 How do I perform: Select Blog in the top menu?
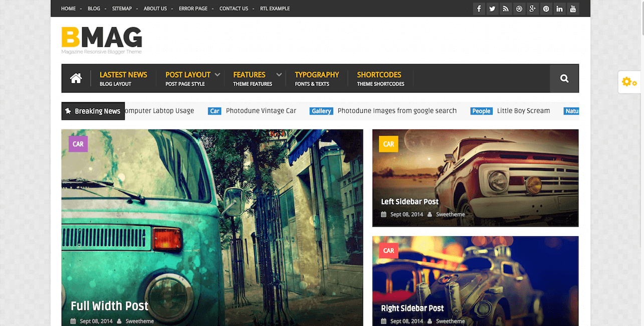tap(94, 9)
